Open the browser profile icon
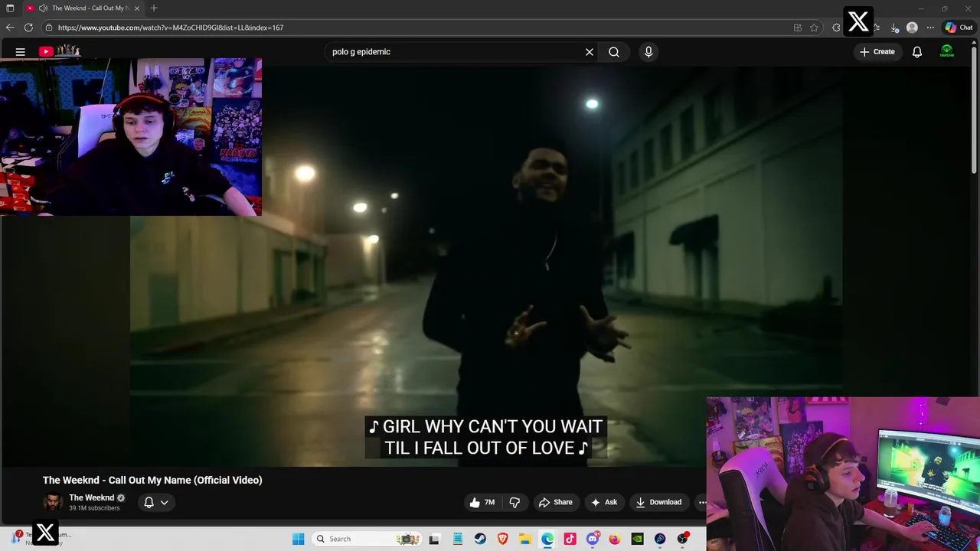This screenshot has width=980, height=551. [x=912, y=28]
